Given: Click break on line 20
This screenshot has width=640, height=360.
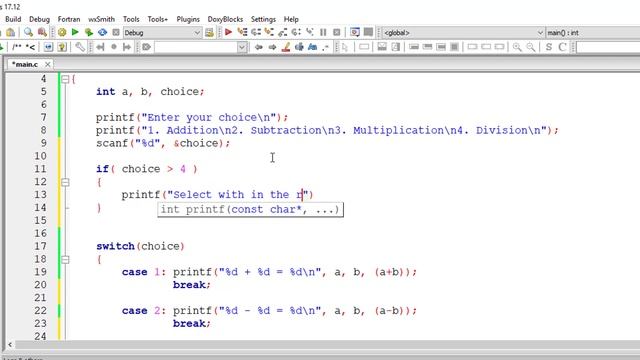Looking at the screenshot, I should (189, 285).
